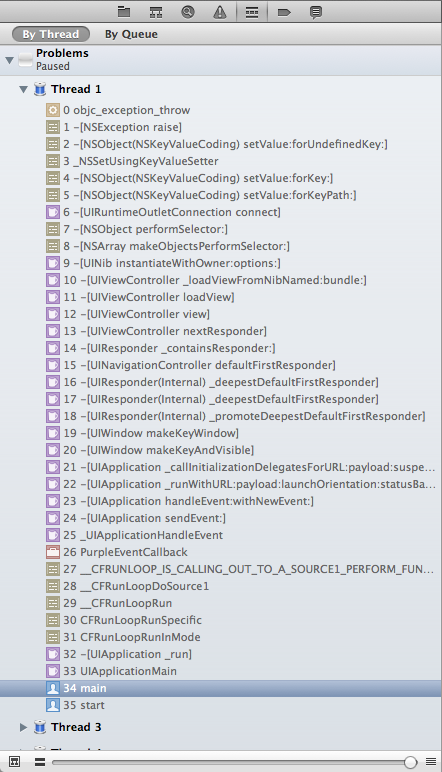Viewport: 442px width, 772px height.
Task: Select frame 25 _UIApplicationHandleEvent
Action: [221, 535]
